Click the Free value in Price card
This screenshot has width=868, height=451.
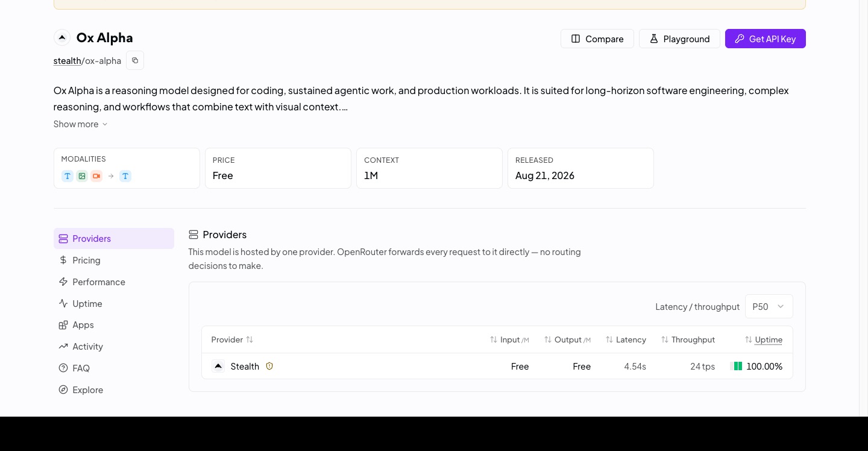[x=223, y=175]
